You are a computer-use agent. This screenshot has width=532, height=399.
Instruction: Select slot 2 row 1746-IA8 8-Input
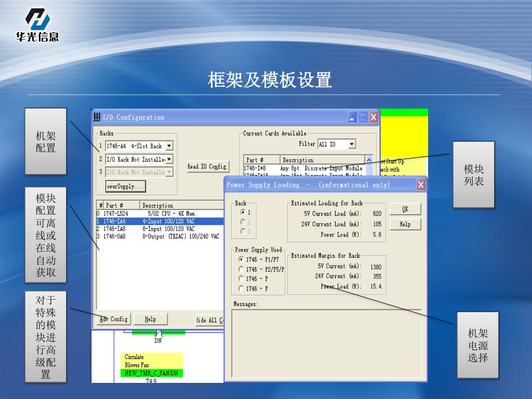(x=160, y=229)
